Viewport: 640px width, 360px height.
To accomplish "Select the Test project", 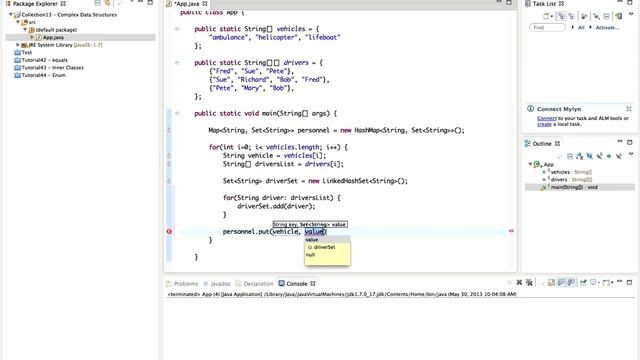I will pyautogui.click(x=23, y=53).
